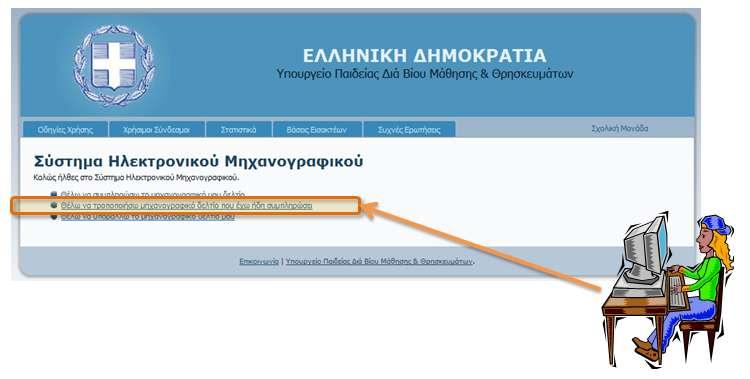Viewport: 750px width, 379px height.
Task: Open the link Θέλω να συμπληρώσω το μηχανογραφικό μου δελτίο
Action: (x=153, y=194)
